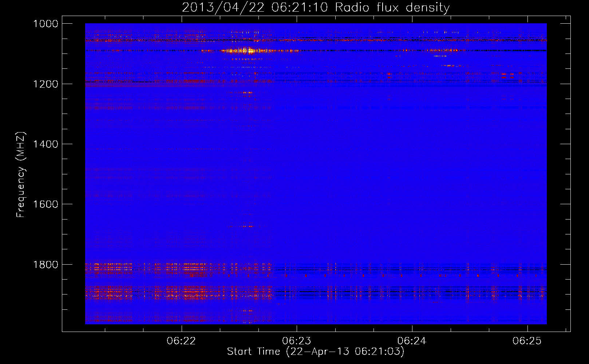Click the 06:24 time axis label
This screenshot has width=589, height=364.
pyautogui.click(x=412, y=341)
